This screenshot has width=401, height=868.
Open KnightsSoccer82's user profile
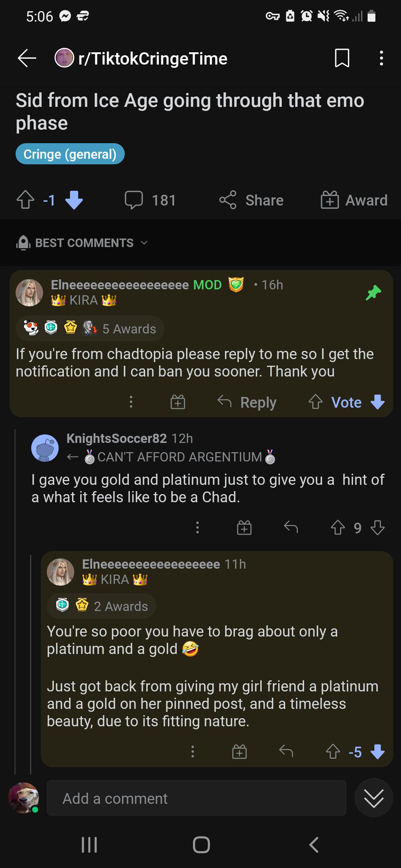click(x=116, y=438)
